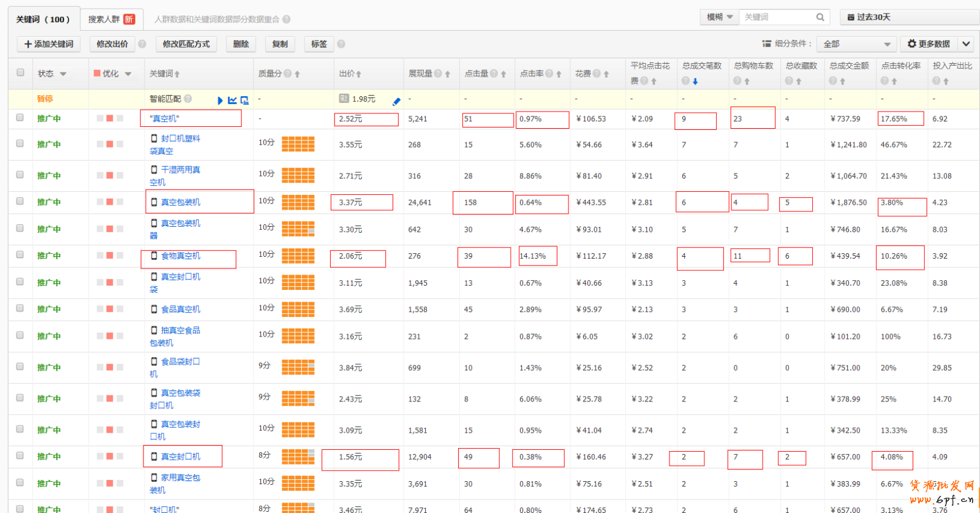
Task: Click the red 优化 color indicator in header
Action: click(x=97, y=74)
